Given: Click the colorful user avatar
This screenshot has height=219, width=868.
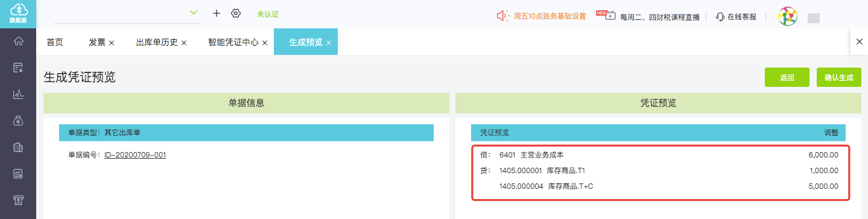Looking at the screenshot, I should click(x=787, y=17).
